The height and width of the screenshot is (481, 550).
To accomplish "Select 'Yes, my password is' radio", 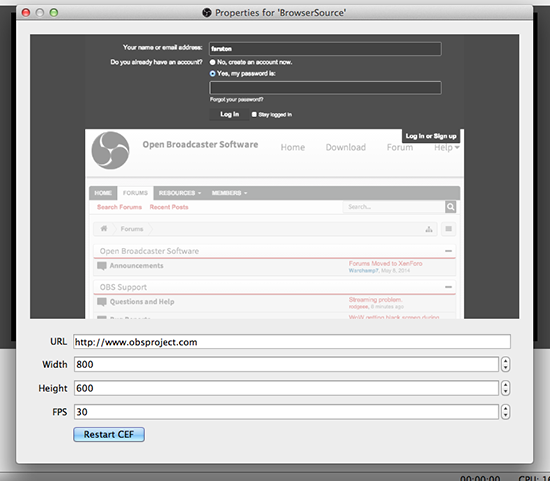I will pyautogui.click(x=212, y=74).
